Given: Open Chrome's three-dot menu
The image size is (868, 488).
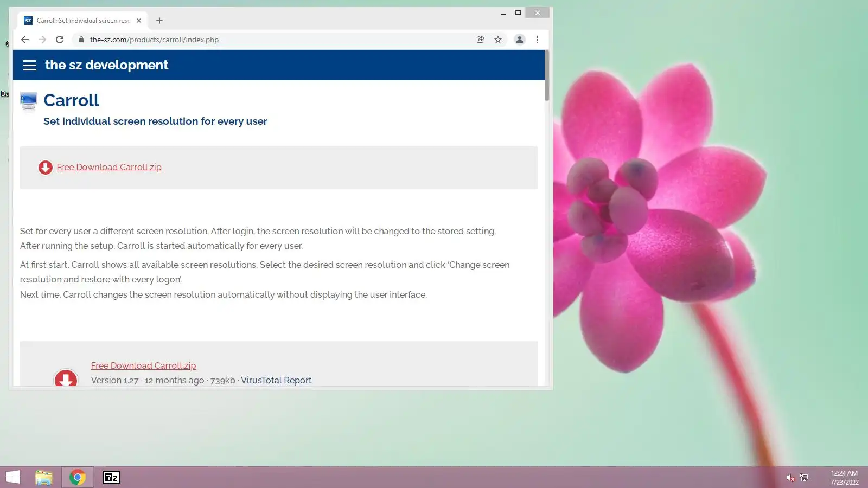Looking at the screenshot, I should (x=537, y=40).
